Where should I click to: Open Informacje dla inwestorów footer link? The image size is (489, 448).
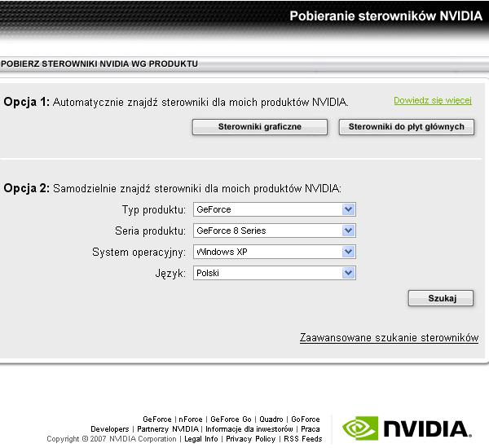pyautogui.click(x=249, y=429)
